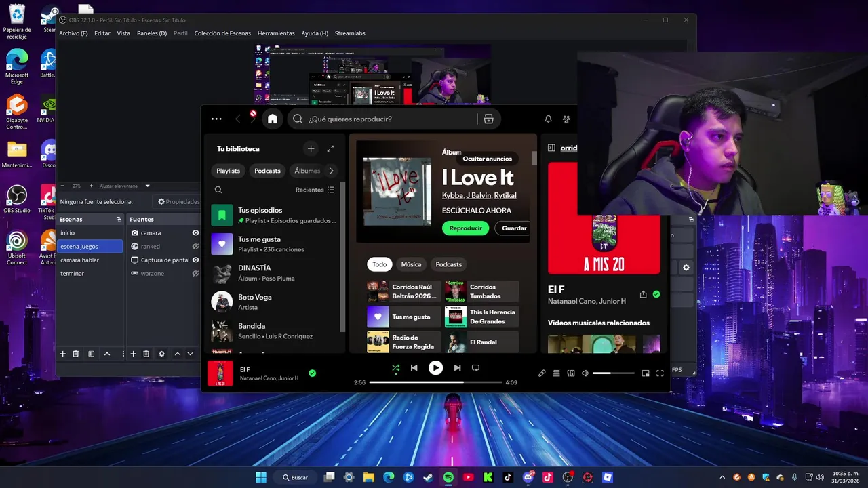Adjust the Spotify volume slider
Viewport: 868px width, 488px height.
tap(614, 373)
